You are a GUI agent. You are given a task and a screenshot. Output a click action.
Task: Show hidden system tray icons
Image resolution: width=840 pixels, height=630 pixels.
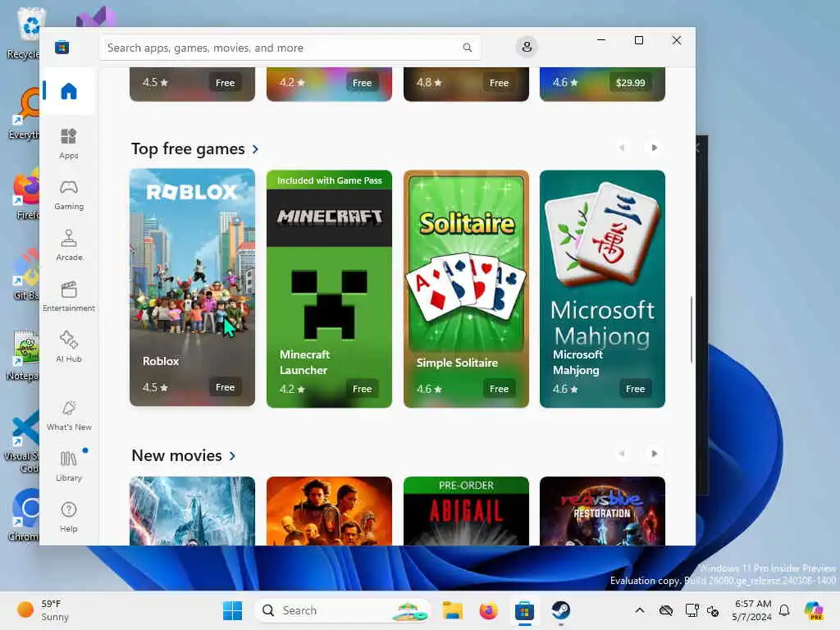640,610
